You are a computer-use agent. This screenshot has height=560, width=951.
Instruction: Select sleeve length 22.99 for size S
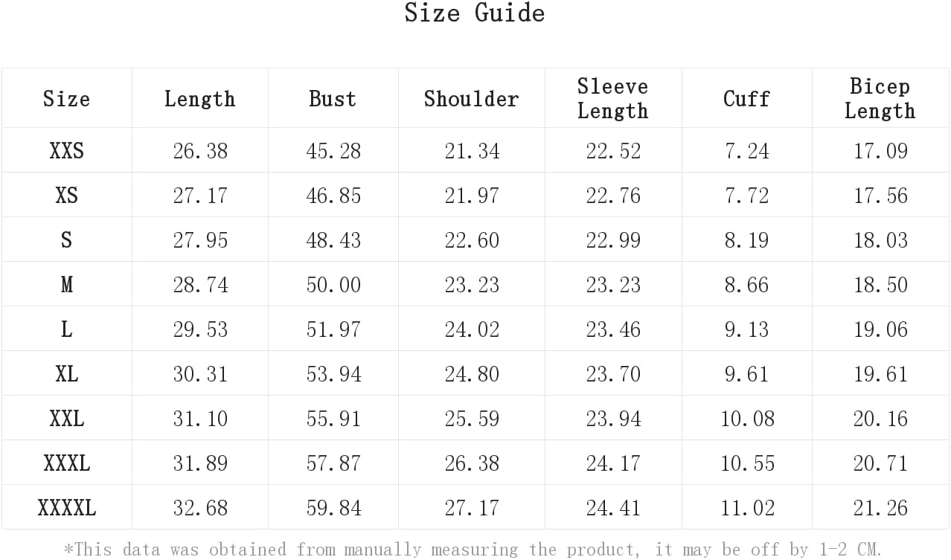pos(613,240)
